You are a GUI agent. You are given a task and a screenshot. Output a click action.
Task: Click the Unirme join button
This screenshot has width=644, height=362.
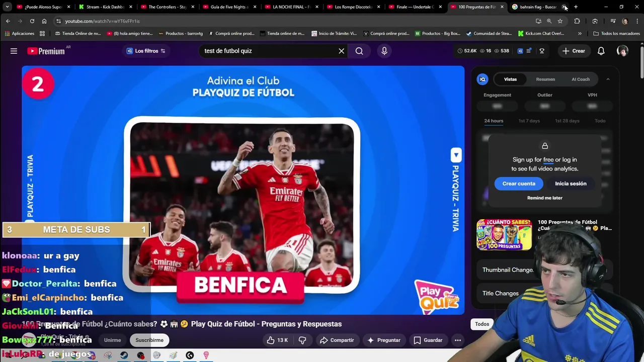pos(112,340)
